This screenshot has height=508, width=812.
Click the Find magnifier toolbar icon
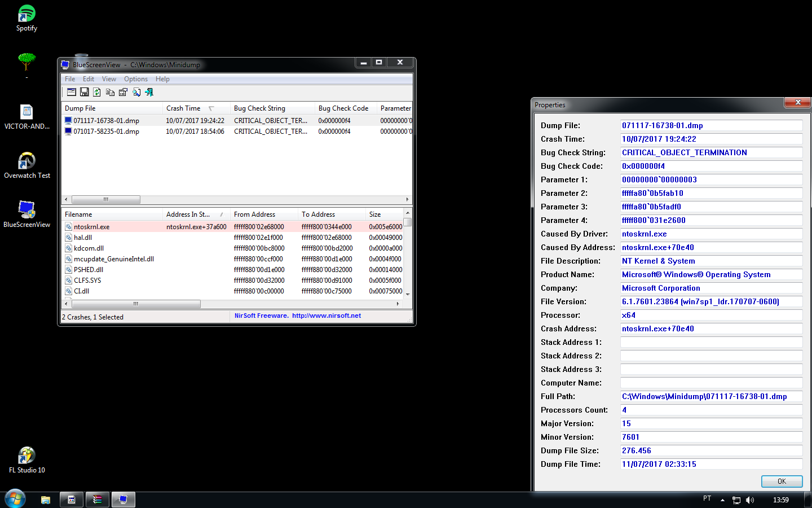click(136, 92)
